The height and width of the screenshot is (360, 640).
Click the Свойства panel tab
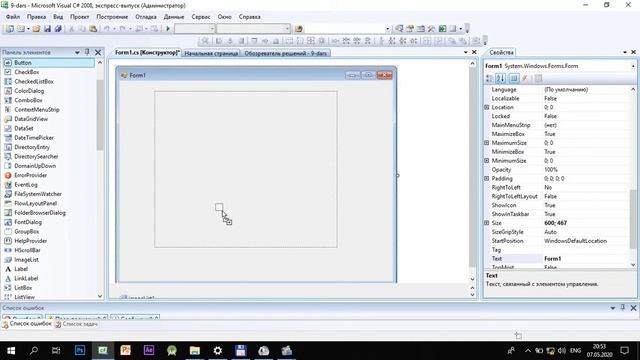point(501,52)
